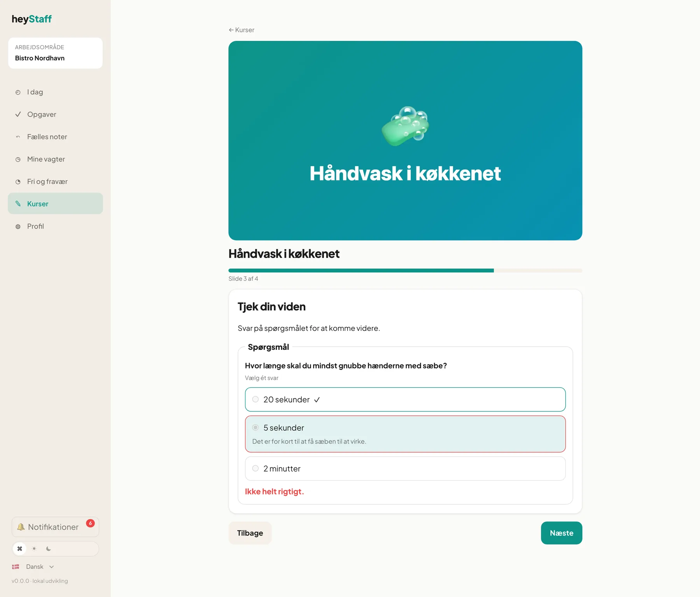This screenshot has height=597, width=700.
Task: Switch to dark theme moon icon
Action: (x=49, y=549)
